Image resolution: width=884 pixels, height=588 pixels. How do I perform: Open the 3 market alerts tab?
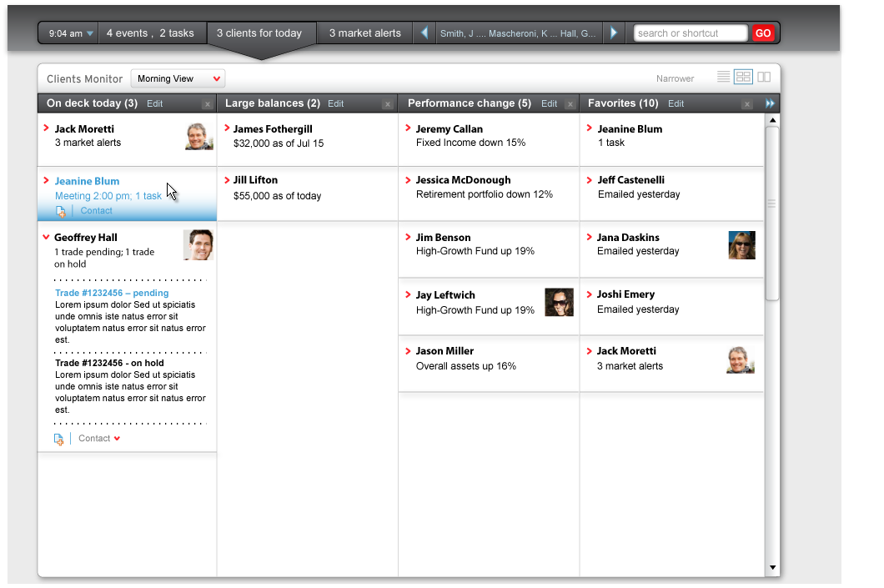click(364, 33)
